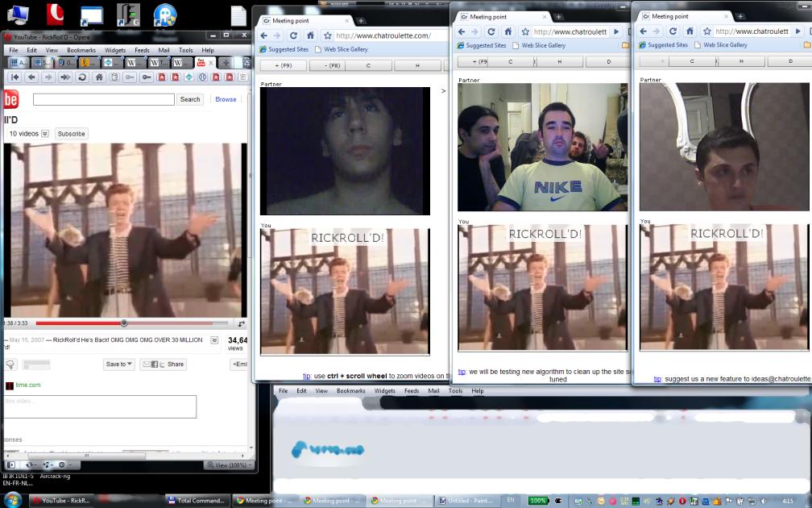Open Suggested Sites bookmark in first Chatroulette window
Screen dimensions: 812x508
point(284,49)
